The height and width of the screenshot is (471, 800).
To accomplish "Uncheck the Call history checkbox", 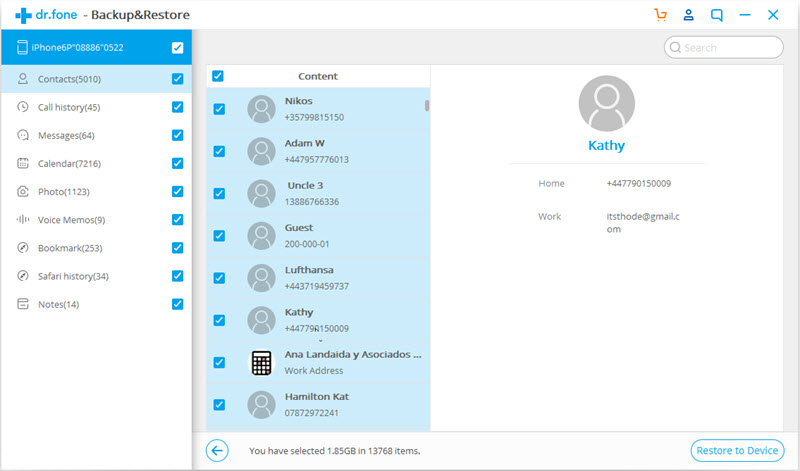I will pos(177,107).
